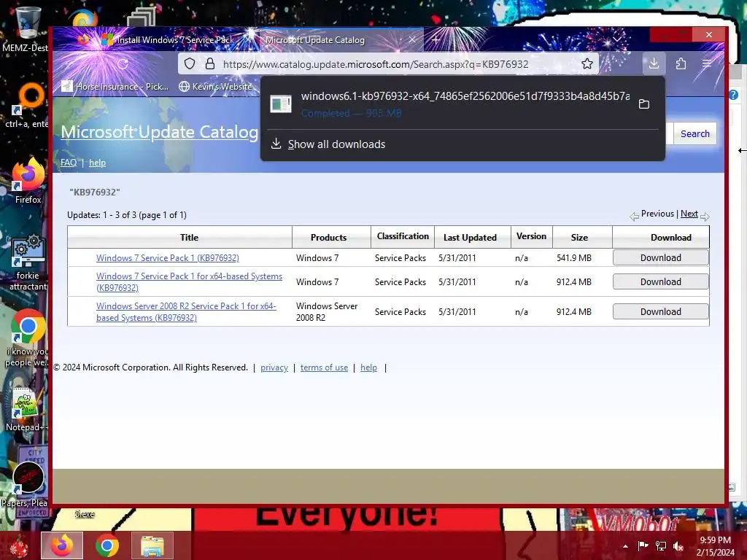Open the FAQ link
Viewport: 747px width, 560px height.
[68, 163]
